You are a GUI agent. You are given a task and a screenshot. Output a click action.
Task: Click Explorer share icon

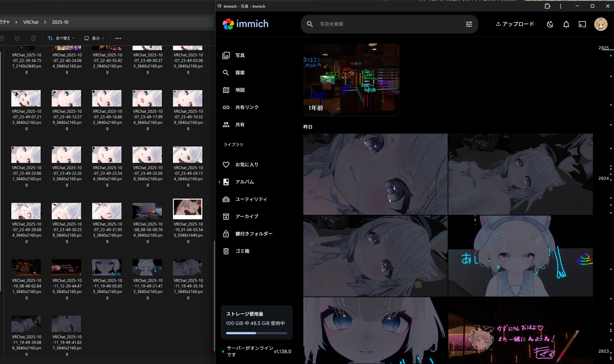click(x=17, y=38)
